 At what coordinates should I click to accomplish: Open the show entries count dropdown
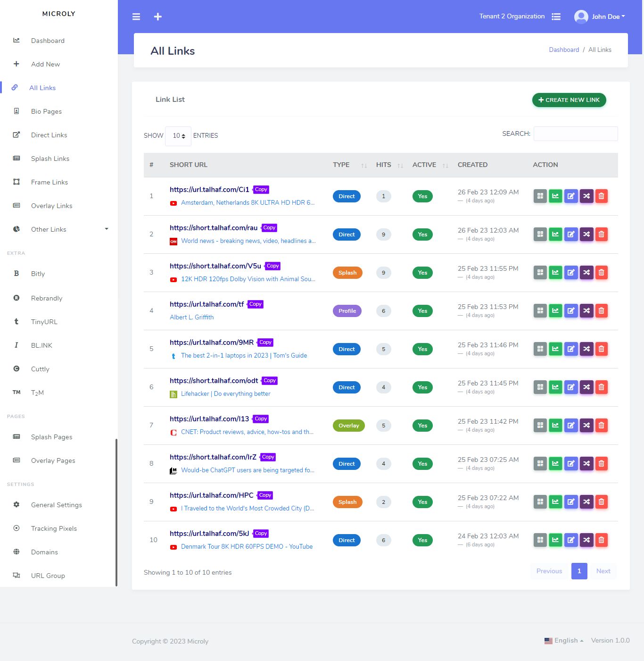click(178, 136)
